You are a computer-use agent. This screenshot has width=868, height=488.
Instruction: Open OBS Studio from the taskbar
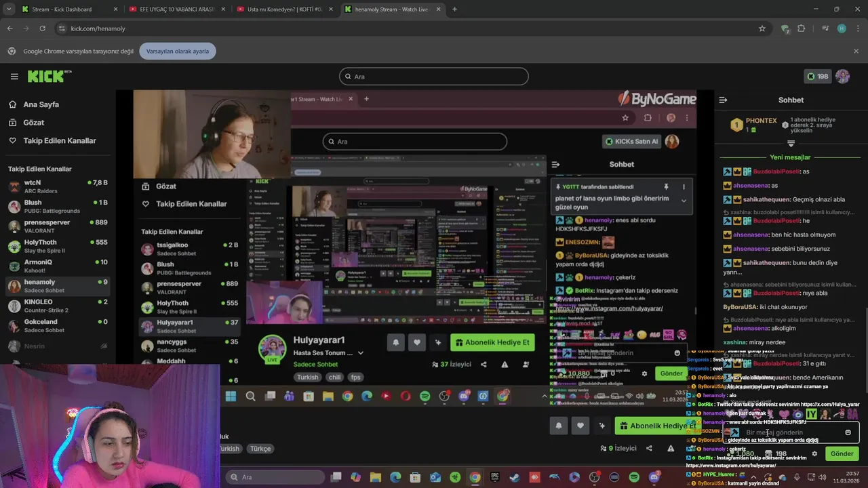tap(595, 477)
